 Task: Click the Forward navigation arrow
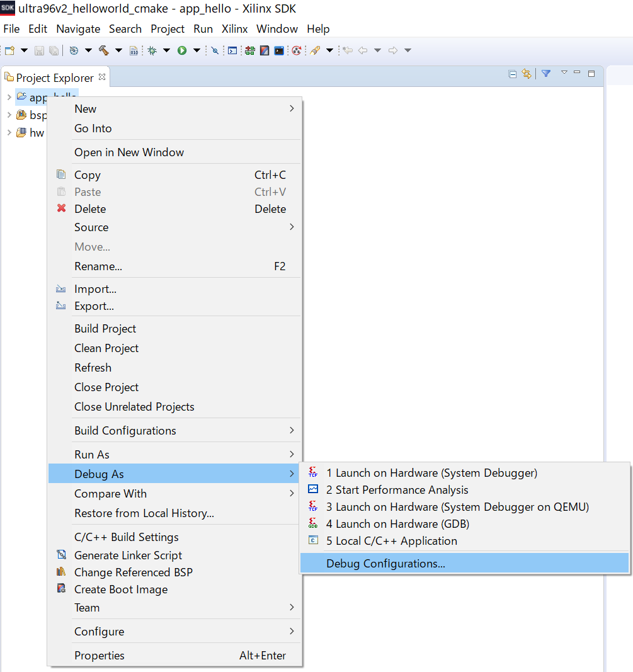[393, 50]
